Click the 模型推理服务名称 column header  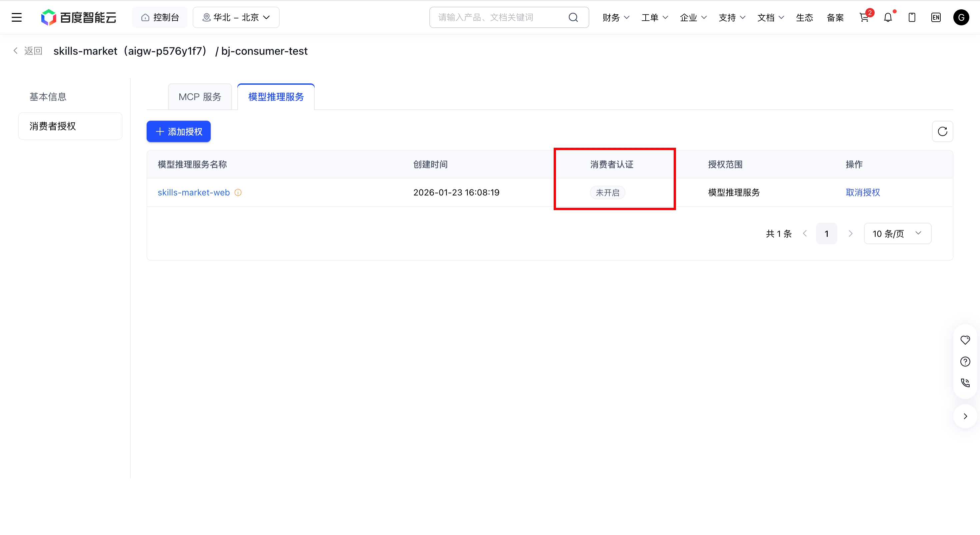point(192,164)
